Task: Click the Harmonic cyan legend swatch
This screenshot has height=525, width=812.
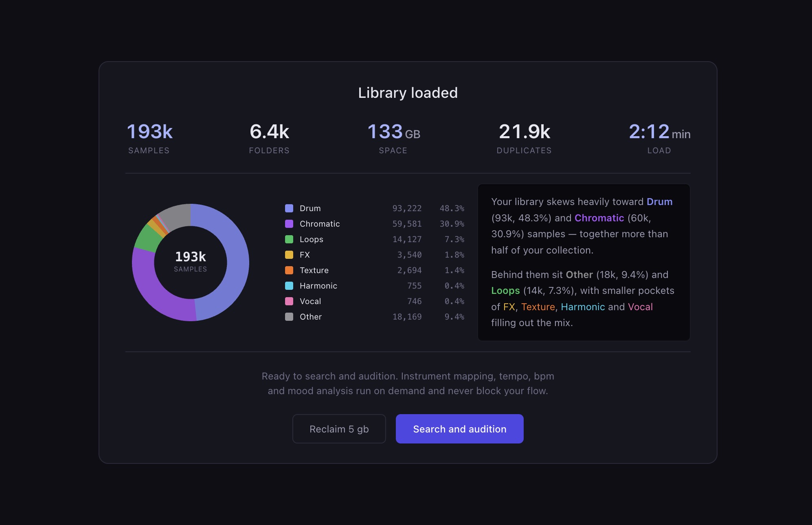Action: [289, 286]
